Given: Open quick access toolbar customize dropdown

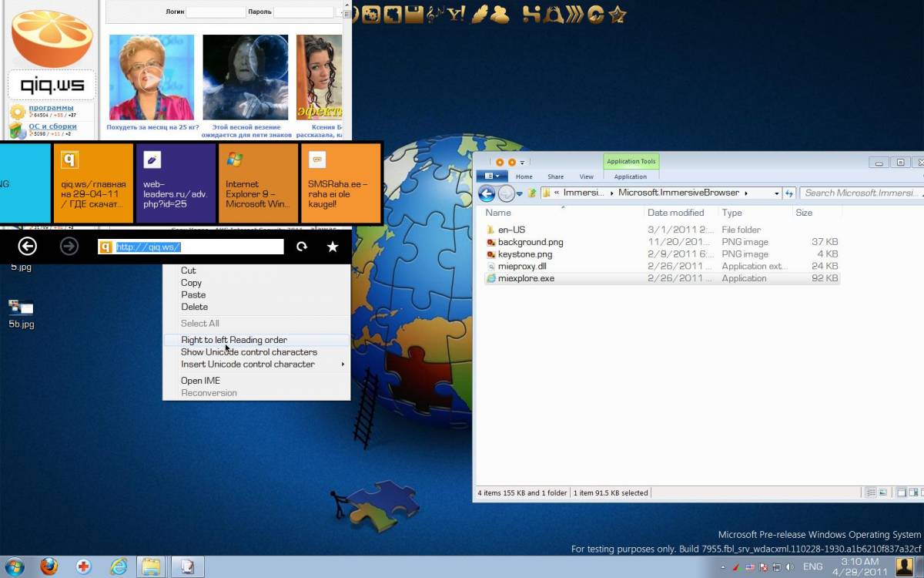Looking at the screenshot, I should (522, 162).
